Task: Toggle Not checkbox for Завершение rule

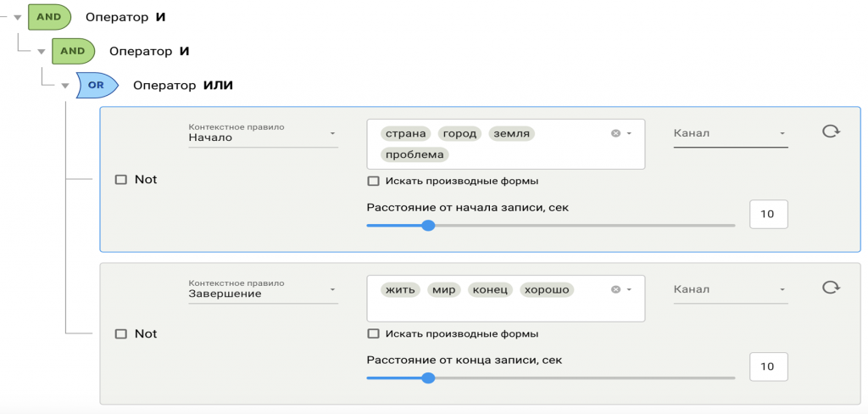Action: [x=120, y=334]
